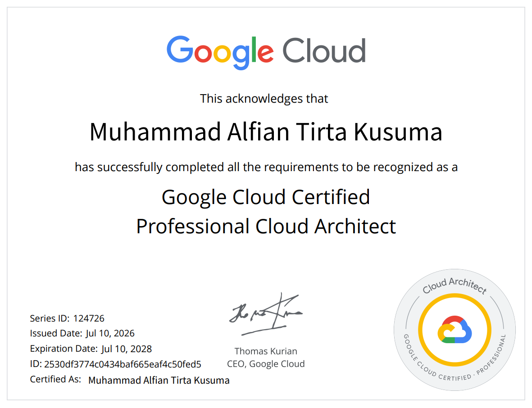This screenshot has width=532, height=408.
Task: Click Series ID value 124726
Action: click(89, 318)
